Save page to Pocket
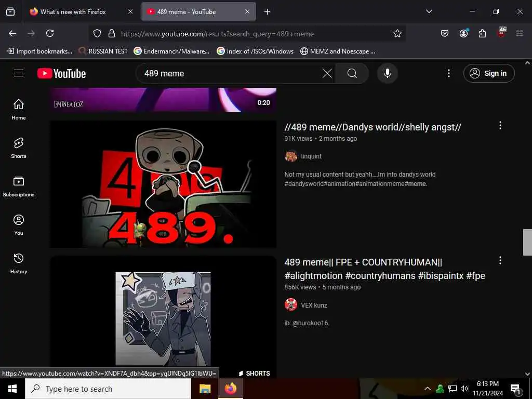 pyautogui.click(x=445, y=33)
